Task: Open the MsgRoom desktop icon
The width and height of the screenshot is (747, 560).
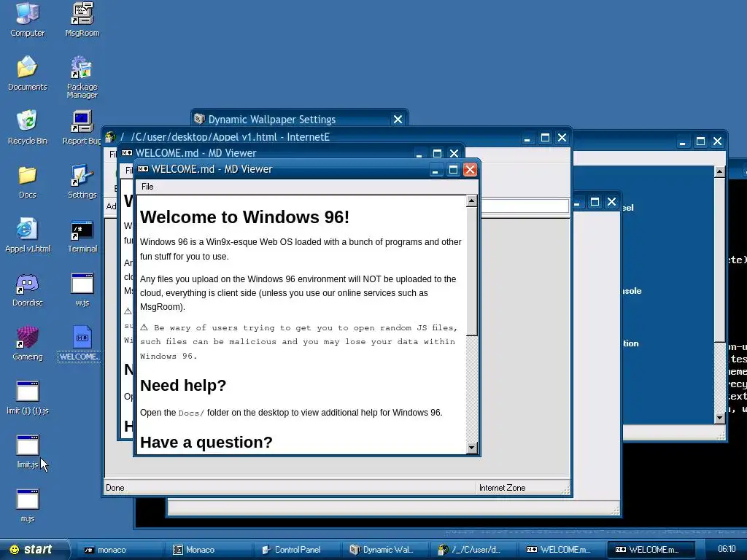Action: 82,19
